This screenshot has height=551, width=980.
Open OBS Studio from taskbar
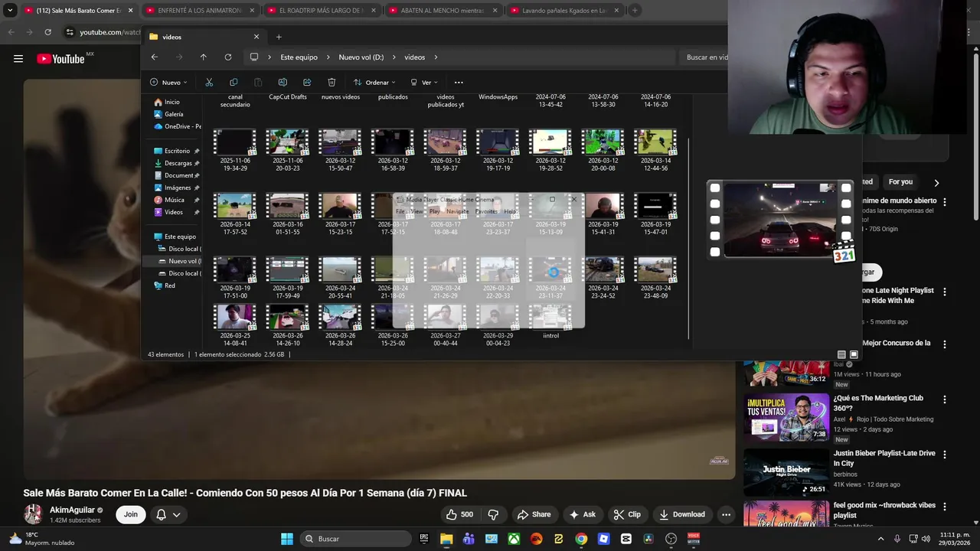[x=671, y=539]
